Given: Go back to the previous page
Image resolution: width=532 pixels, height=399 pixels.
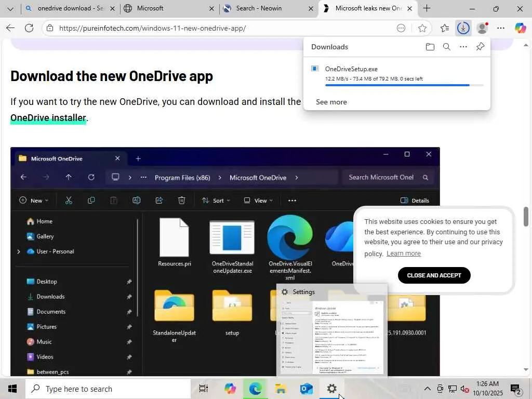Looking at the screenshot, I should pos(10,28).
